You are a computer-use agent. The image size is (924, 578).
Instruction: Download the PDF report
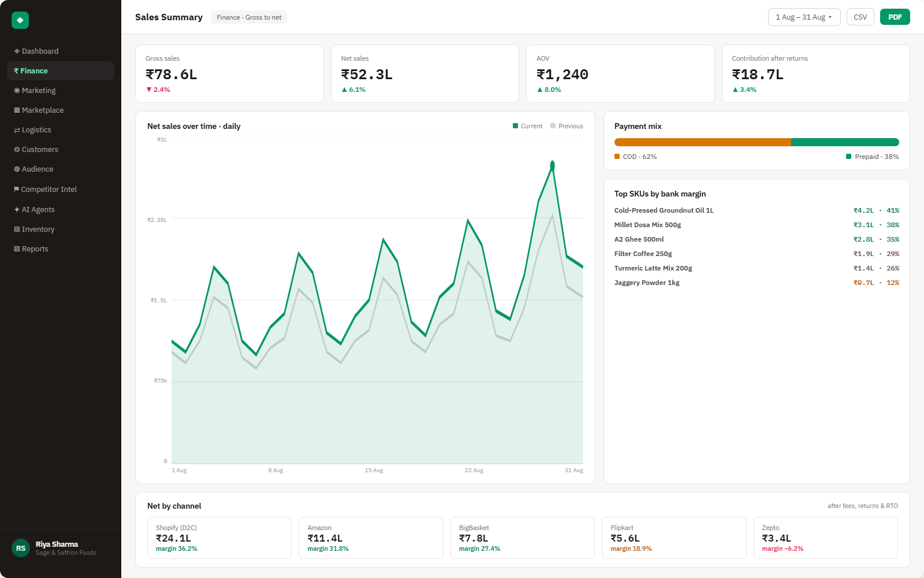[895, 17]
